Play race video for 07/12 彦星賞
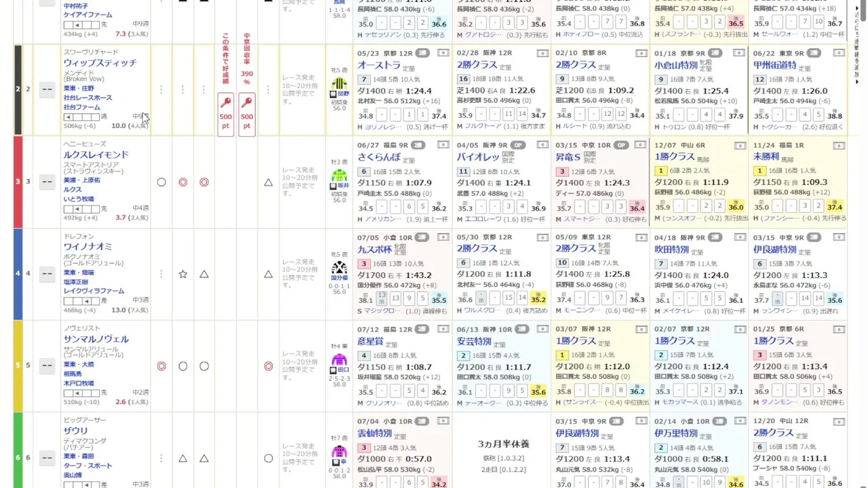The width and height of the screenshot is (868, 488). pos(443,329)
